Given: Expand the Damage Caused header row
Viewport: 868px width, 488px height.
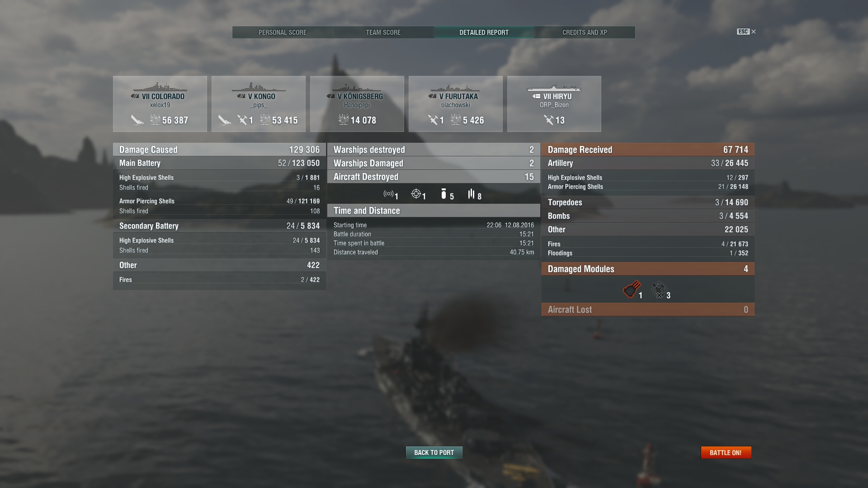Looking at the screenshot, I should pos(219,150).
